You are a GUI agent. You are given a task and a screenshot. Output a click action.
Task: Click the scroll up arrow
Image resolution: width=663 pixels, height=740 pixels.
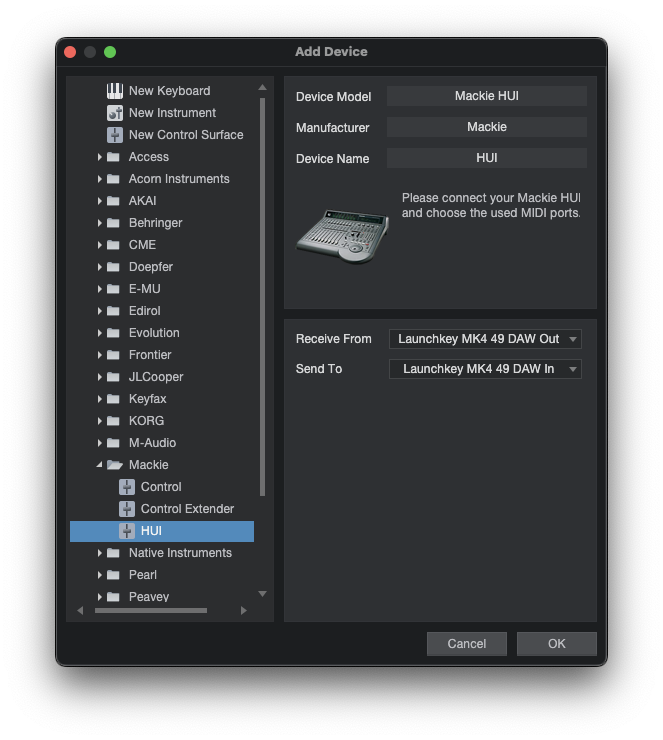262,87
